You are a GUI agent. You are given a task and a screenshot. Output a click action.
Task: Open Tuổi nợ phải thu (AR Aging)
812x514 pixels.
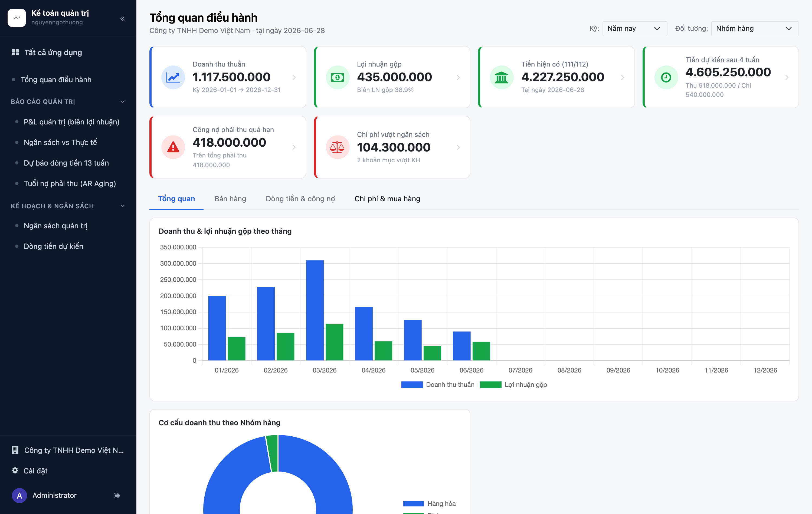pyautogui.click(x=70, y=183)
